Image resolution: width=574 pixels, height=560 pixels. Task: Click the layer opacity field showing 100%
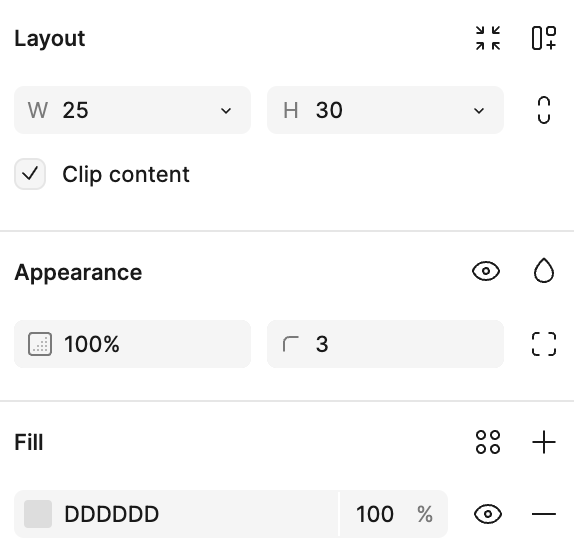133,344
